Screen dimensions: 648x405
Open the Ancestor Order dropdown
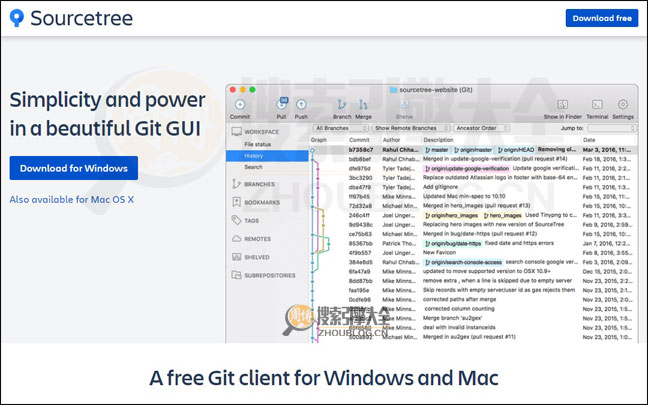481,128
